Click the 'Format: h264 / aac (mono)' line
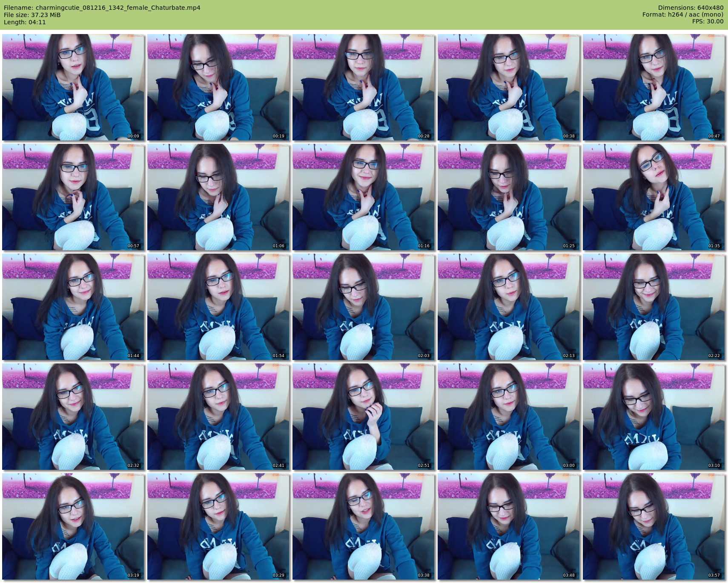Viewport: 728px width, 583px height. pyautogui.click(x=683, y=14)
